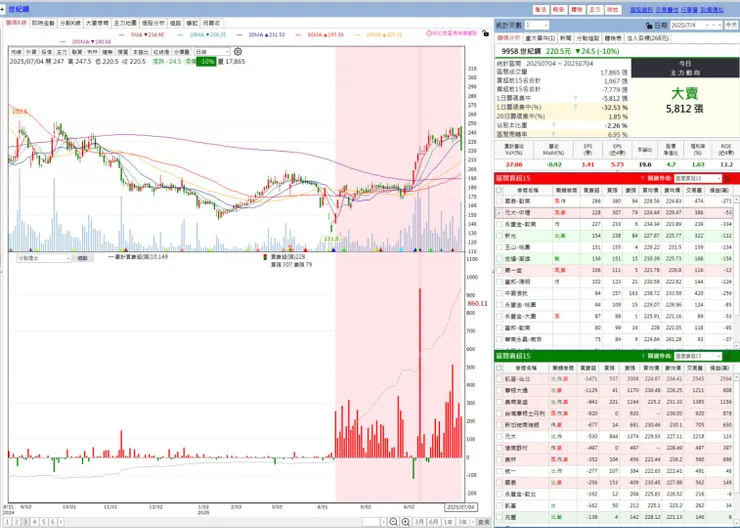
Task: Tick header checkbox of buy-side broker table
Action: click(499, 190)
